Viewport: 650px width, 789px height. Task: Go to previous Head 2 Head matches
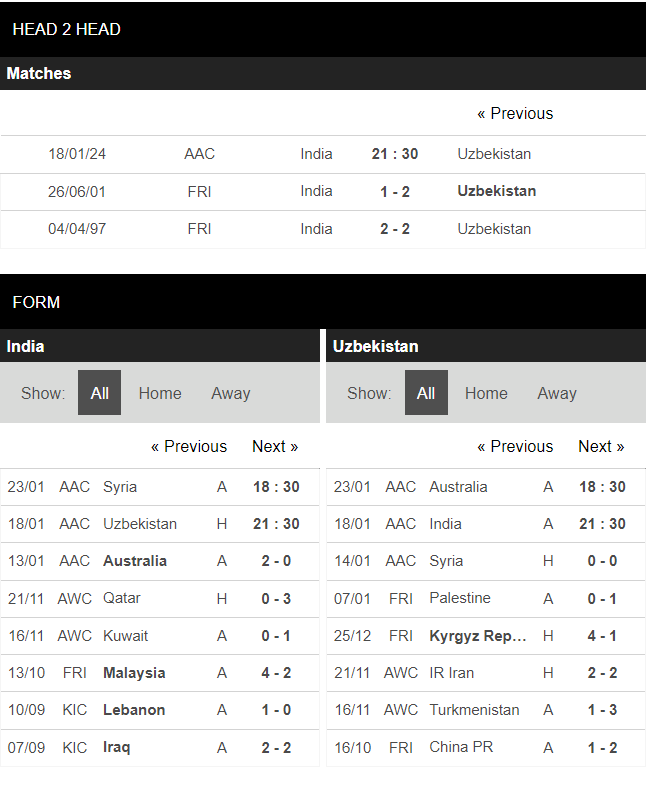pos(514,114)
